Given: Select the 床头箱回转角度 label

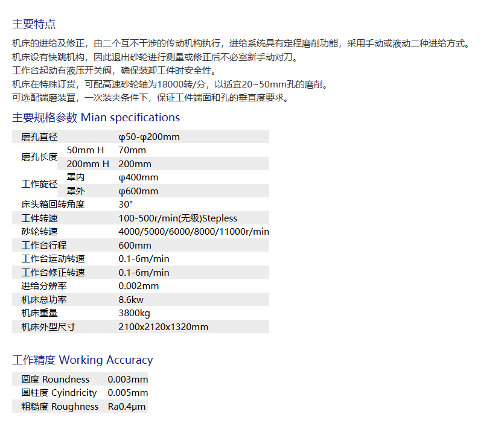Looking at the screenshot, I should point(53,205).
